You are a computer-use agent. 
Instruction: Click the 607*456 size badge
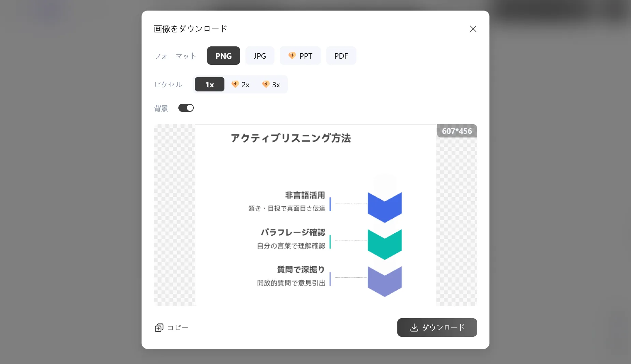(457, 131)
